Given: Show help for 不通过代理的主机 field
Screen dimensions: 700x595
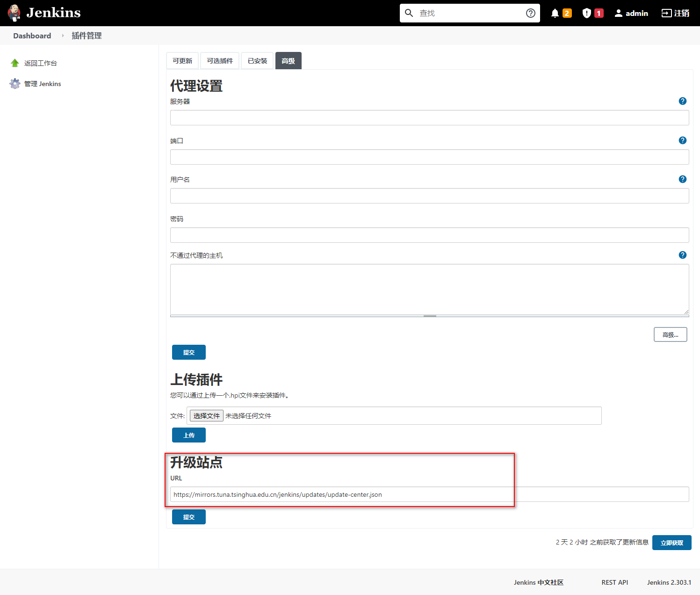Looking at the screenshot, I should [683, 255].
